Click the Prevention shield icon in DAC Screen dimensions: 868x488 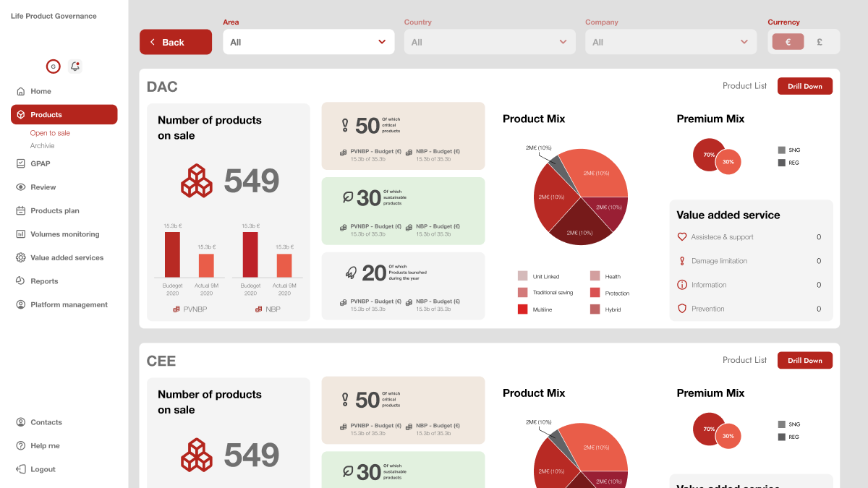(681, 309)
